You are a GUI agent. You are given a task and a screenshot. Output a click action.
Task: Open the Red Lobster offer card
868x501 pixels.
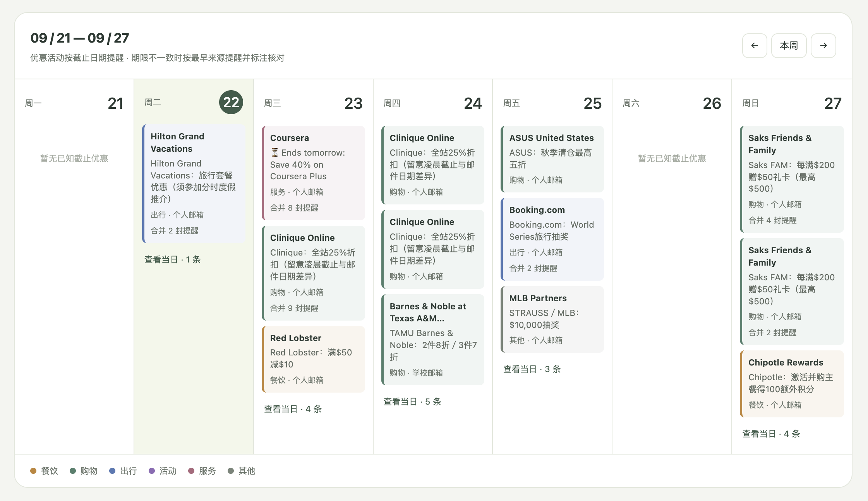coord(313,359)
